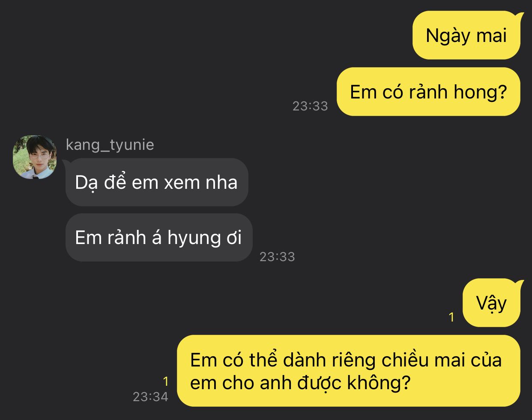The height and width of the screenshot is (420, 532).
Task: Select the short "Vậy" message bubble
Action: pos(491,303)
